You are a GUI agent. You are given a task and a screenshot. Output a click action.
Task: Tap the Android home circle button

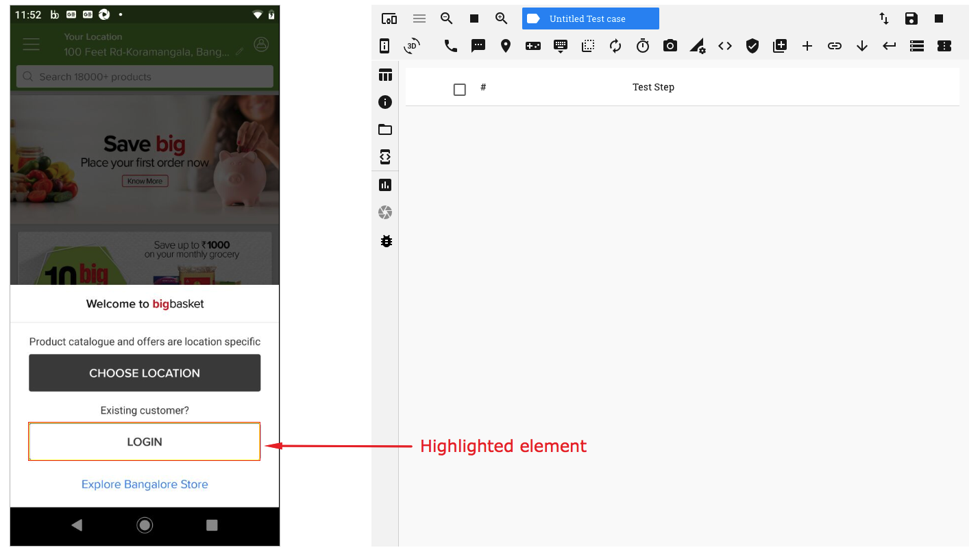click(145, 525)
